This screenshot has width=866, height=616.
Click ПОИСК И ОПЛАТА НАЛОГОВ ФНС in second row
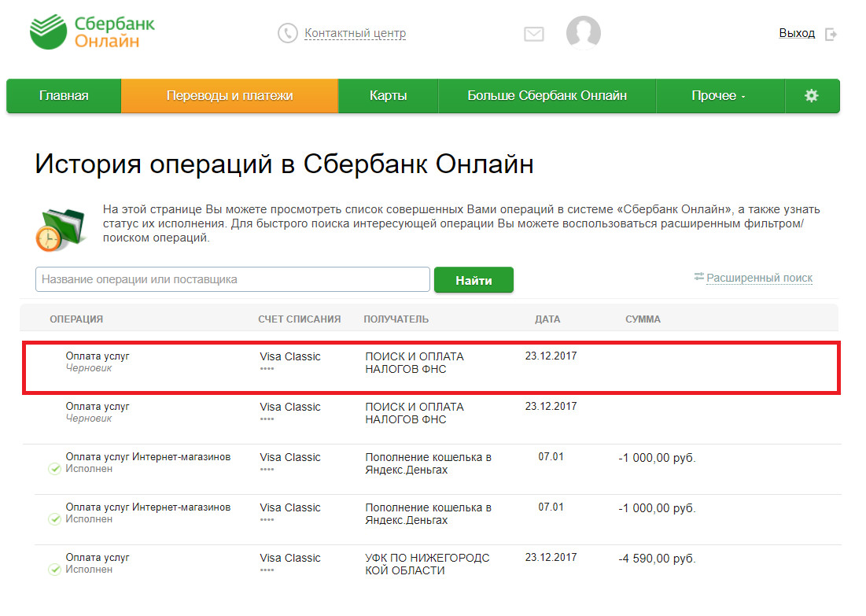coord(415,413)
